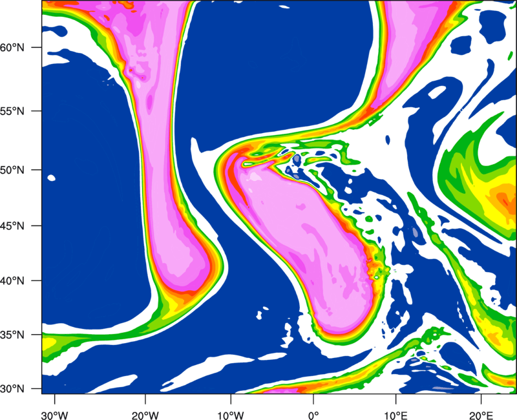Screen dimensions: 517x420
Task: Click the 30°W longitude label
Action: 55,415
